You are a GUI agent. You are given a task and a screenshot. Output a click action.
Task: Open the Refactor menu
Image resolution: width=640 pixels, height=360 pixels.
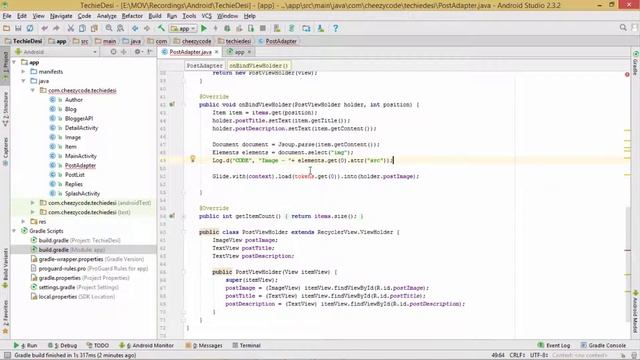[x=132, y=16]
